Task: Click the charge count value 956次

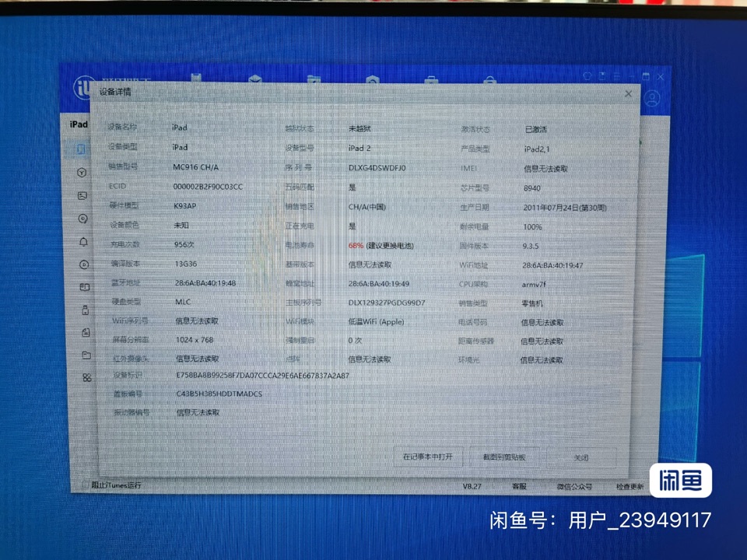Action: [184, 244]
